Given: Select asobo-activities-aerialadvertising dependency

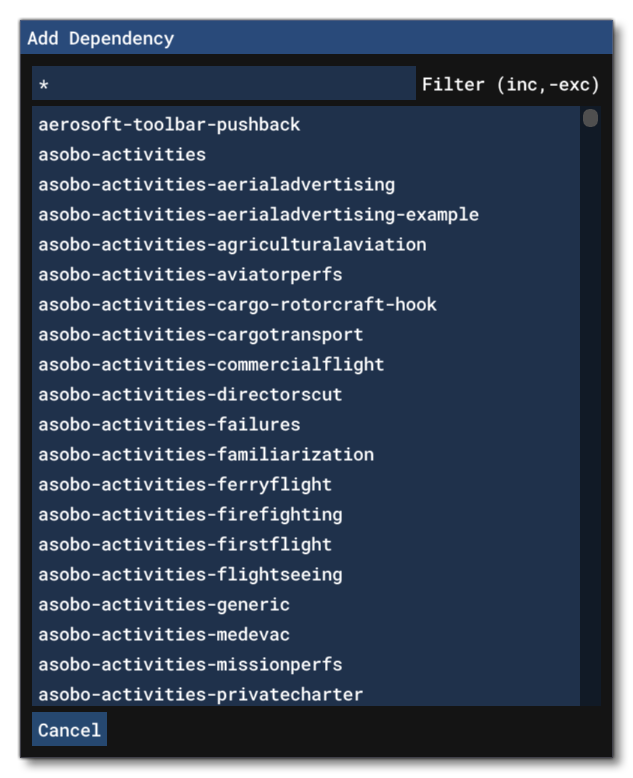Looking at the screenshot, I should coord(216,185).
